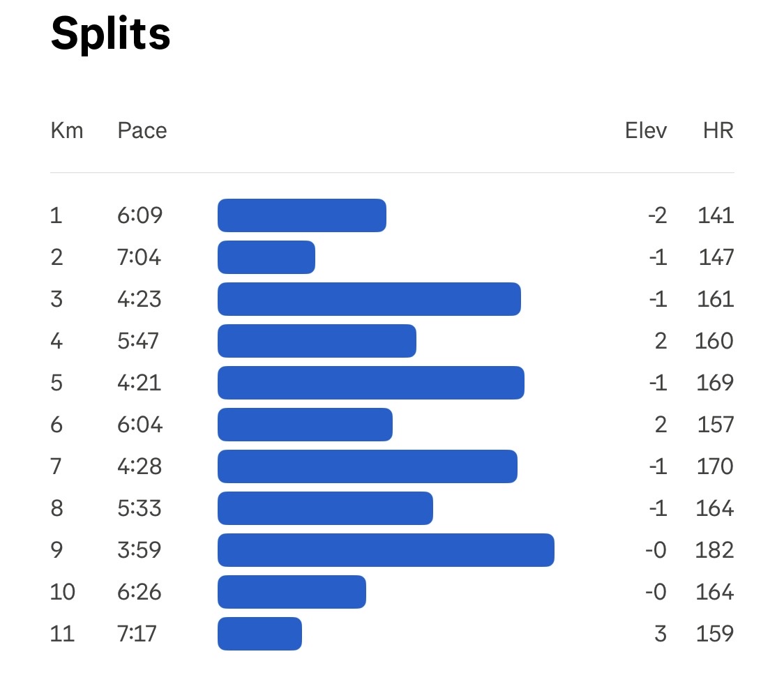
Task: Select the bar next to the 5:47 pace
Action: click(317, 341)
